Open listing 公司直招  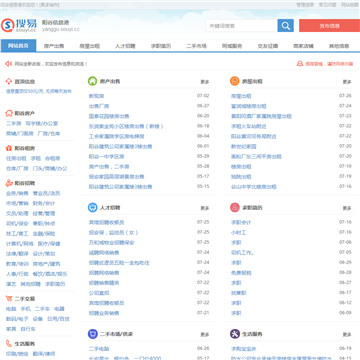(x=99, y=293)
